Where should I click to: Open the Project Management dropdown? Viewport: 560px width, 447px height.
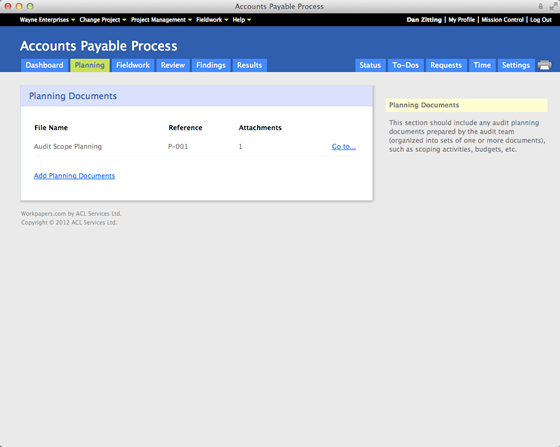pyautogui.click(x=161, y=20)
